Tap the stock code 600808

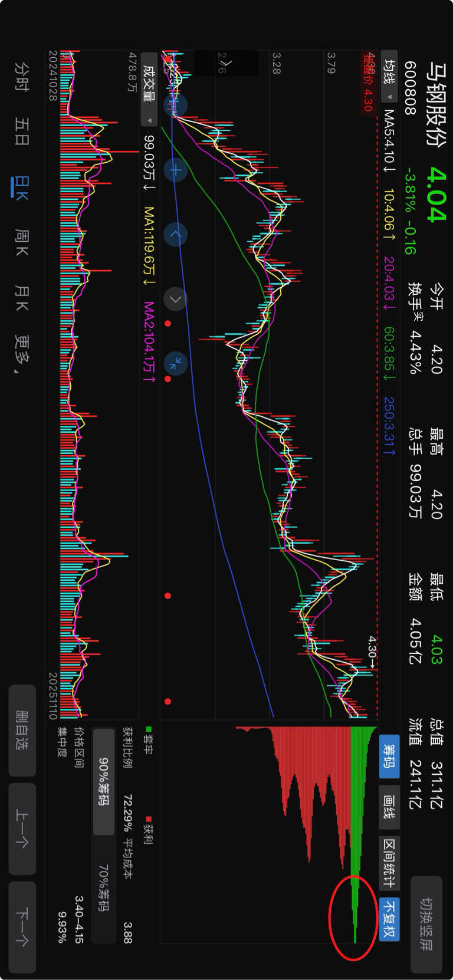point(411,88)
